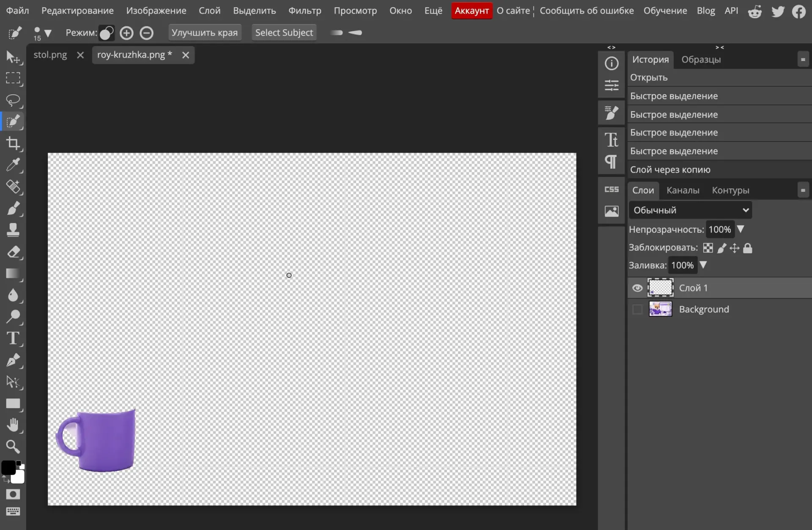812x530 pixels.
Task: Select the Crop tool
Action: [x=13, y=143]
